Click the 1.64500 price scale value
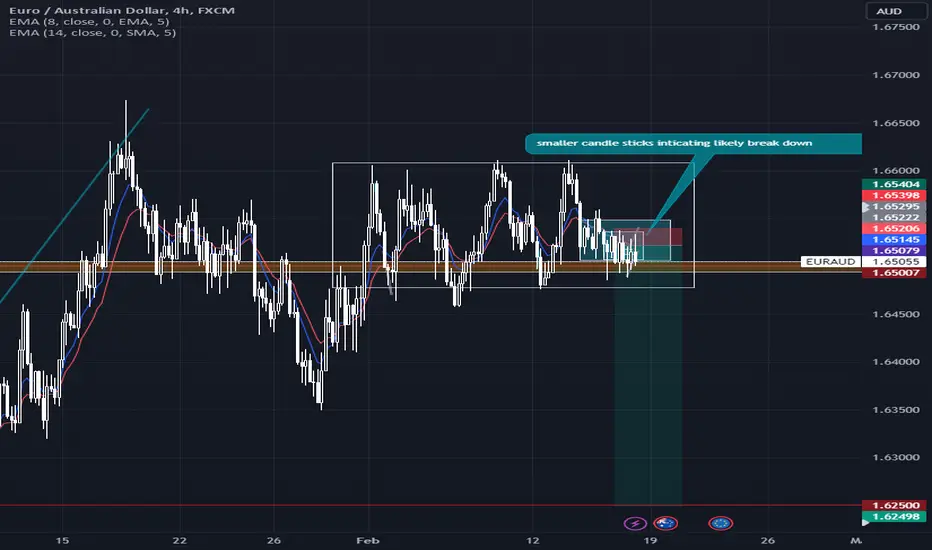 (896, 314)
